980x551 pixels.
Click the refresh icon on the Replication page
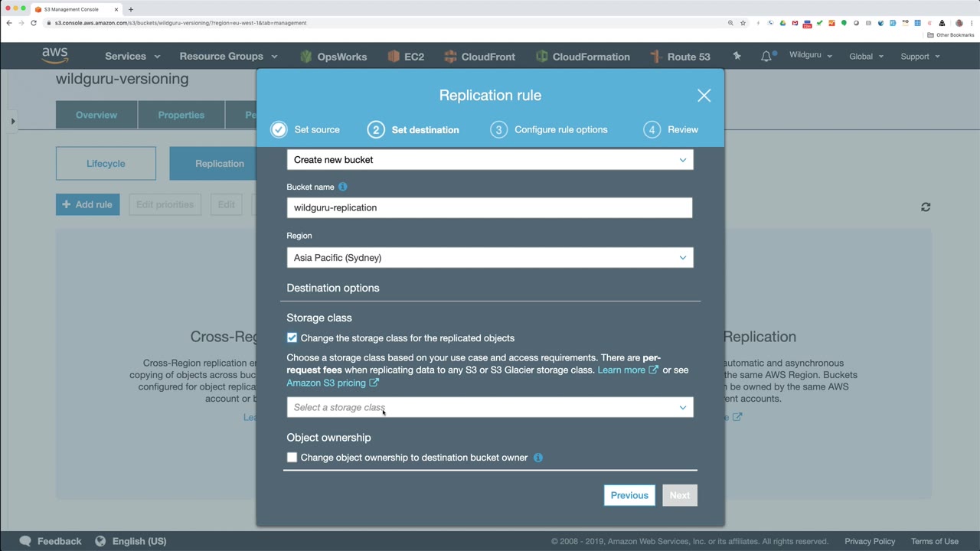(x=926, y=207)
